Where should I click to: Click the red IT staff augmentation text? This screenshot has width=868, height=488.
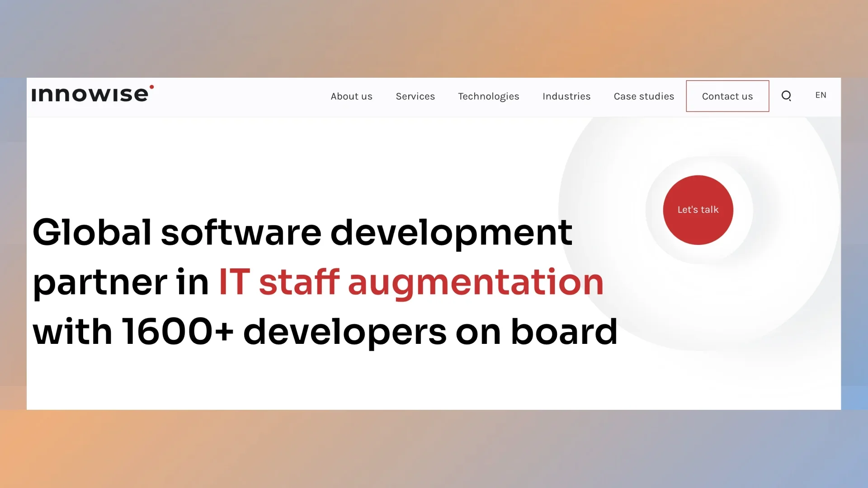(x=411, y=282)
